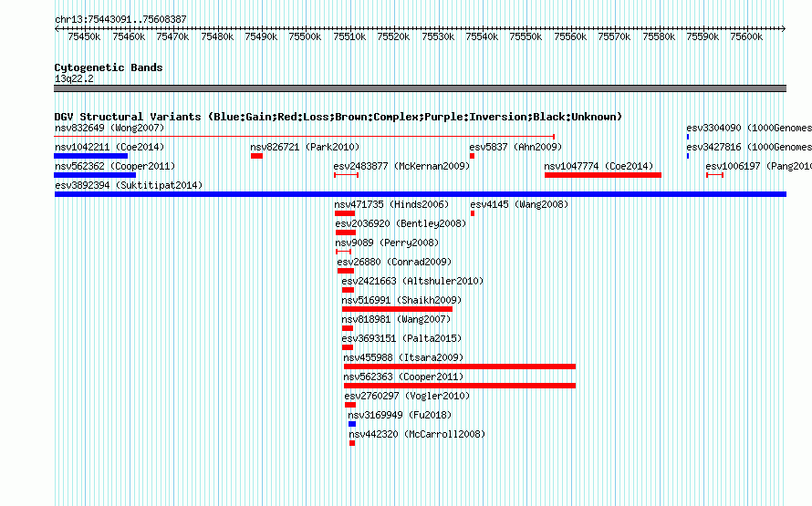Select the nsv1042211 (Coe2014) blue gain bar
Image resolution: width=812 pixels, height=506 pixels.
90,156
